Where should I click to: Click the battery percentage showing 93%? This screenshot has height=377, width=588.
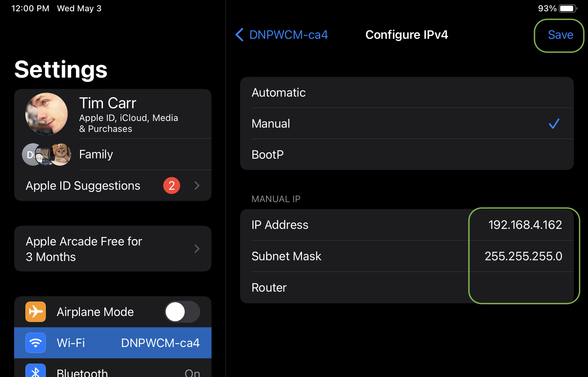pos(546,8)
